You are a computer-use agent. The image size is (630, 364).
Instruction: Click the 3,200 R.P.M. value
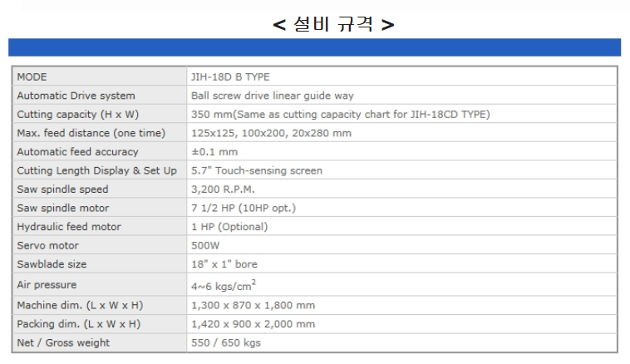pyautogui.click(x=223, y=189)
